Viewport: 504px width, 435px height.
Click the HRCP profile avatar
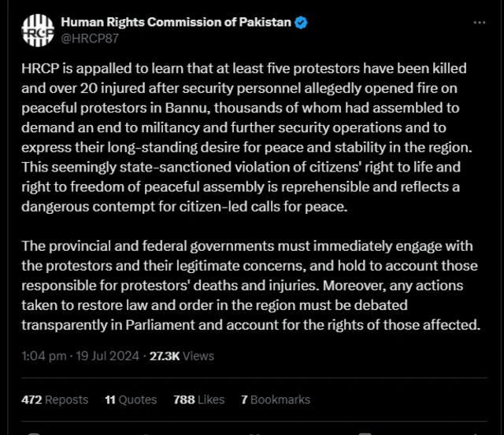pos(38,30)
